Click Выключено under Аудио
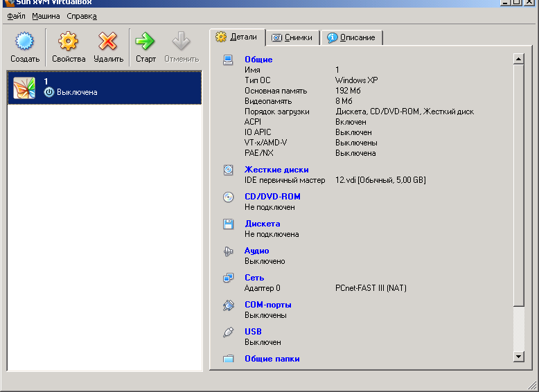The width and height of the screenshot is (539, 392). point(265,261)
